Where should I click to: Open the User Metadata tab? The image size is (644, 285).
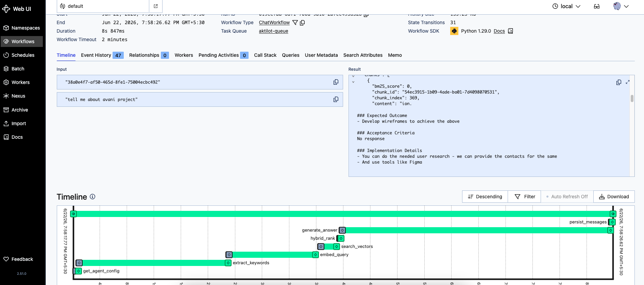321,55
